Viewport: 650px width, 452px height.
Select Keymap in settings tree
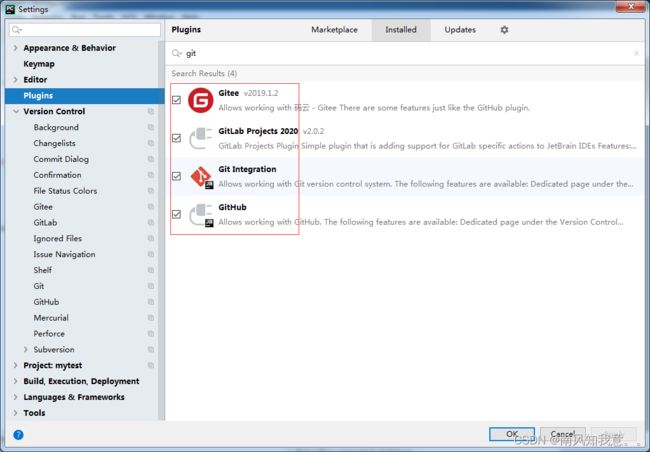pos(39,64)
